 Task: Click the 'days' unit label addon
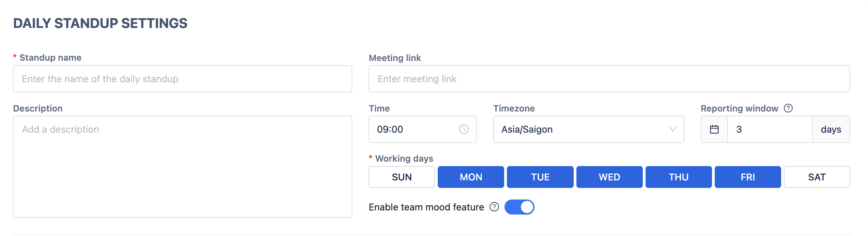[x=831, y=129]
